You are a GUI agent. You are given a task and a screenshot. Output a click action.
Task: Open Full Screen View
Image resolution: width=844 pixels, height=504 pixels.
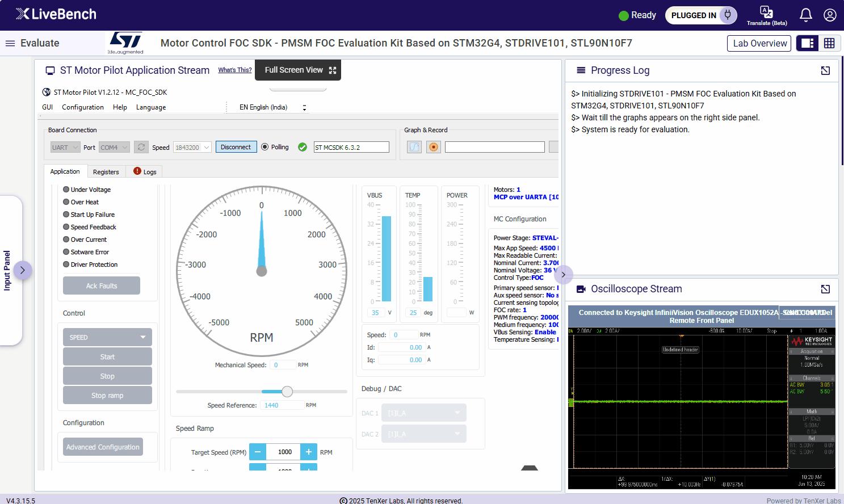pyautogui.click(x=298, y=70)
